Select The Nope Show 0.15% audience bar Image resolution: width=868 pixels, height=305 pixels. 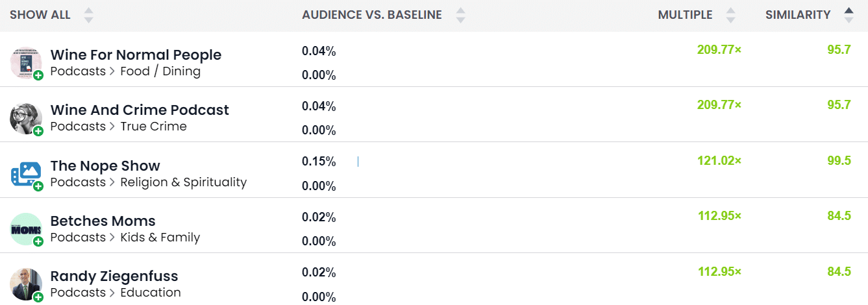pos(358,162)
